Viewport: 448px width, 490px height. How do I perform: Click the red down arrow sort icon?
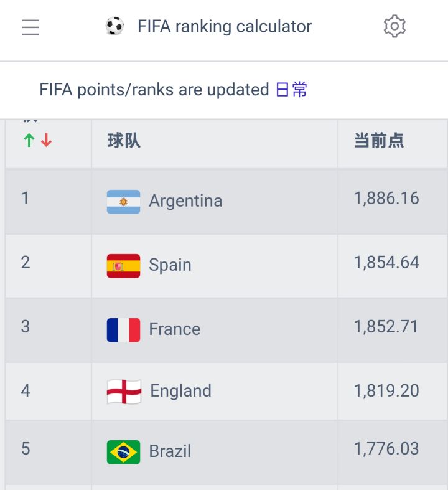pyautogui.click(x=46, y=141)
